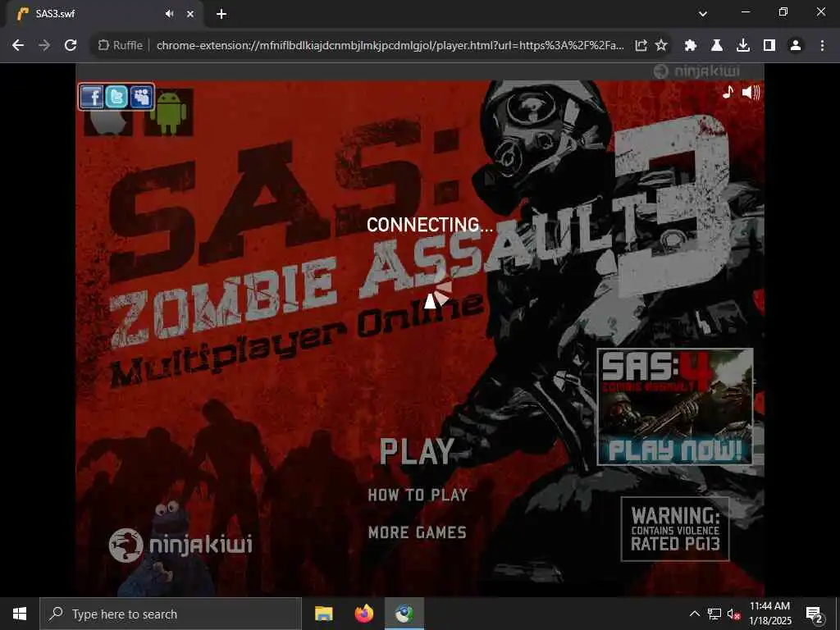
Task: Open Chrome Labs flask icon
Action: click(717, 46)
